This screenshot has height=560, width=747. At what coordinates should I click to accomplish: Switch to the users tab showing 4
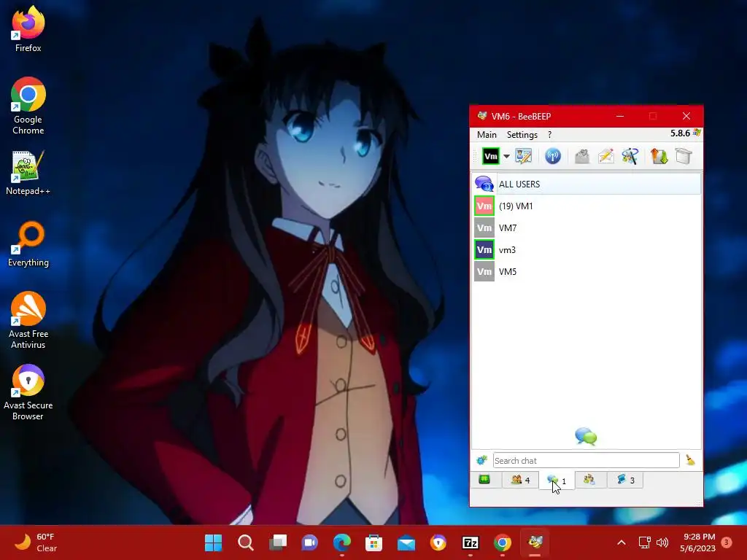pos(520,480)
